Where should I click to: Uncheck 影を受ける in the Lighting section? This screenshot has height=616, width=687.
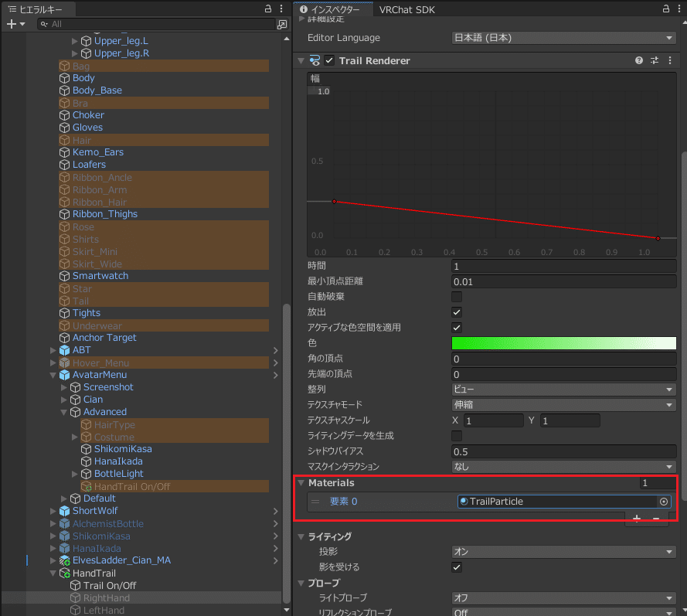pos(457,567)
